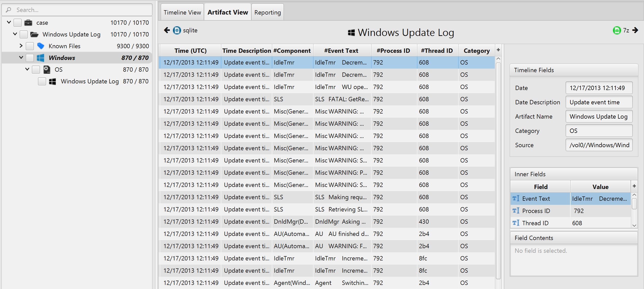The image size is (644, 289).
Task: Select the SLS Making requ... row
Action: [327, 197]
